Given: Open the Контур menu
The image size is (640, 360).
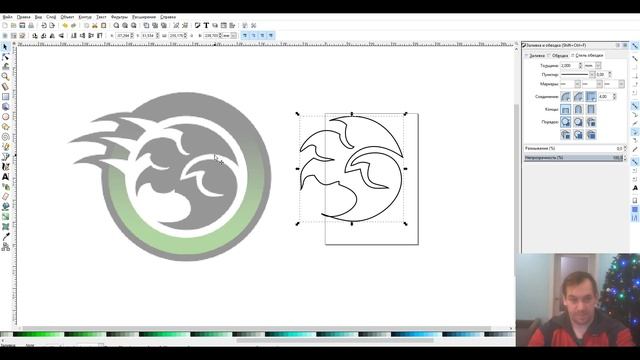Looking at the screenshot, I should click(85, 17).
